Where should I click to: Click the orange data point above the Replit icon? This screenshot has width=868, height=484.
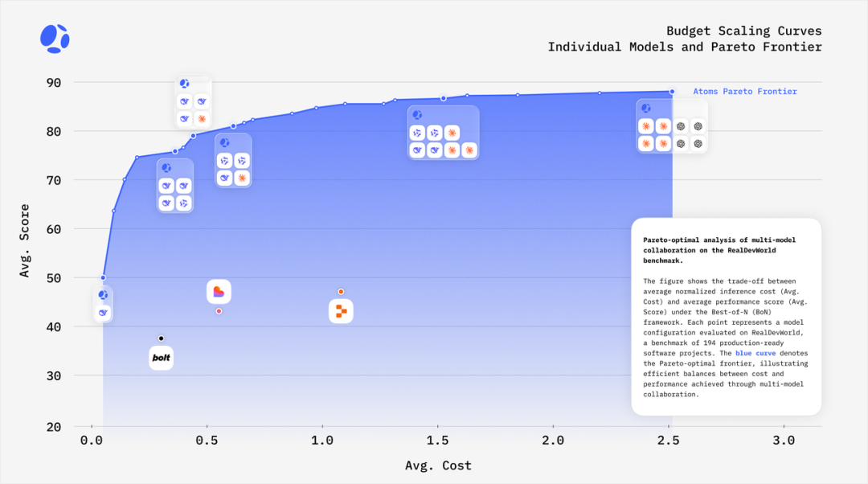click(x=341, y=292)
